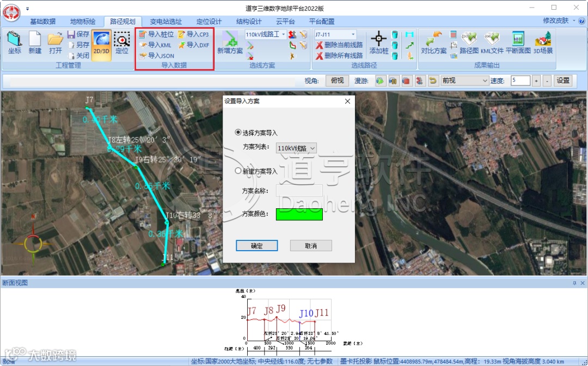Select the 选择方案导入 radio option
588x366 pixels.
point(238,132)
